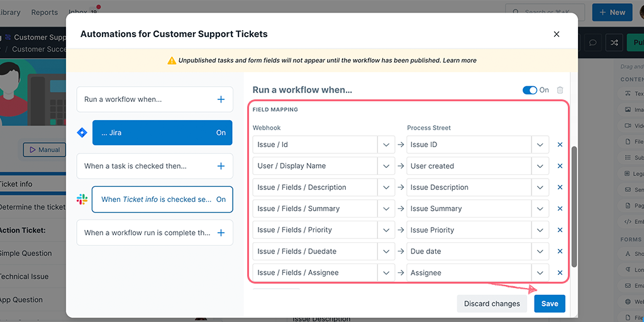This screenshot has height=322, width=644.
Task: Remove the Issue Description mapping row
Action: coord(560,187)
